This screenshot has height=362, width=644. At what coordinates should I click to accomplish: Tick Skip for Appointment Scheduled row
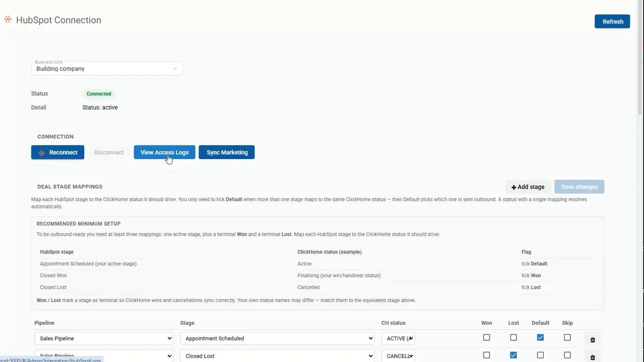coord(567,338)
